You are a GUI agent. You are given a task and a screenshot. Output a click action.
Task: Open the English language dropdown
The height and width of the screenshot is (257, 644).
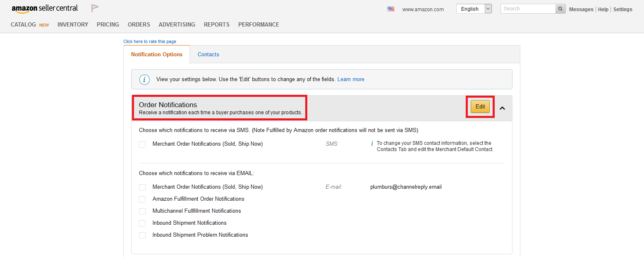point(474,9)
